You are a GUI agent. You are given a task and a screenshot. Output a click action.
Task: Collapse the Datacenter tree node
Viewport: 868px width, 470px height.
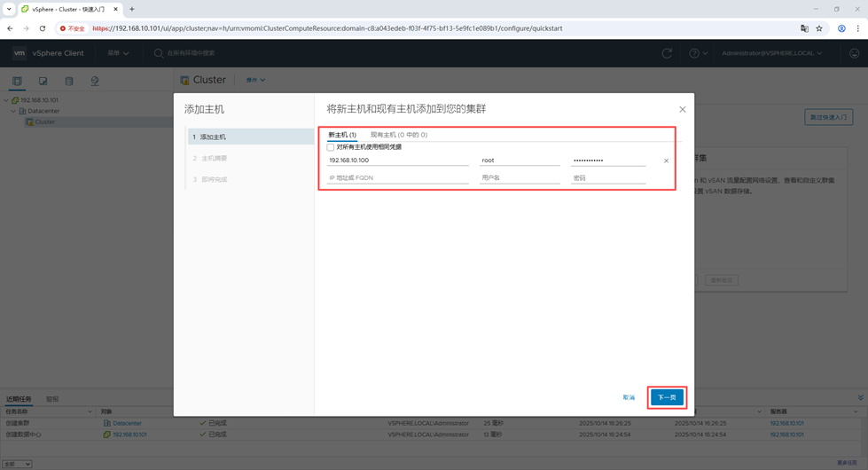[13, 111]
